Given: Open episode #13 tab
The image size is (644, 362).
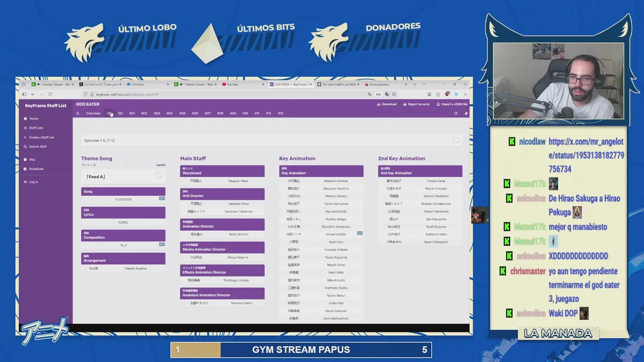Looking at the screenshot, I should click(280, 113).
